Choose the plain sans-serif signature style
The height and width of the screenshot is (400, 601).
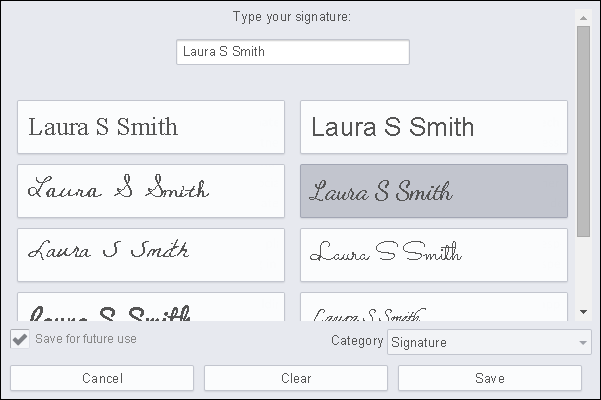[433, 127]
